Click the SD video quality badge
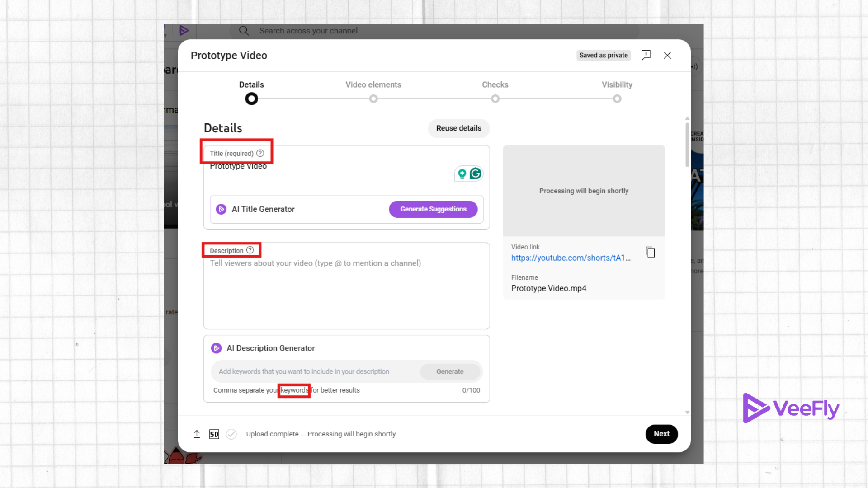 214,434
